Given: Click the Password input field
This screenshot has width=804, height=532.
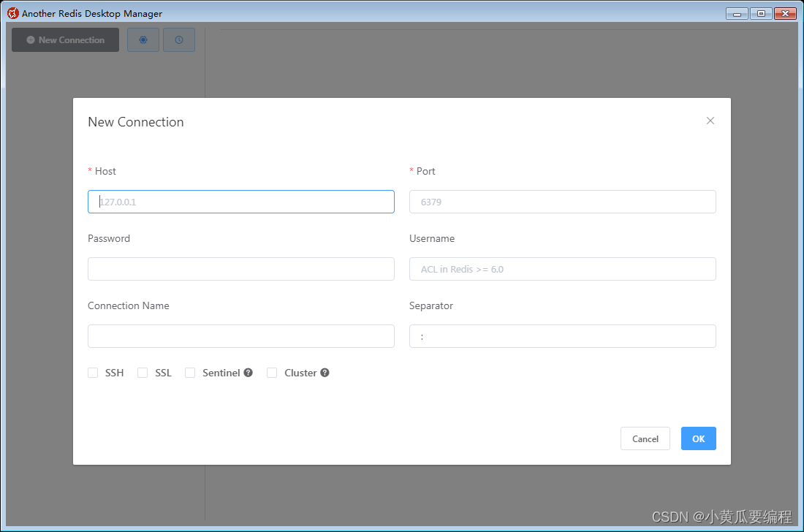Looking at the screenshot, I should (x=241, y=269).
